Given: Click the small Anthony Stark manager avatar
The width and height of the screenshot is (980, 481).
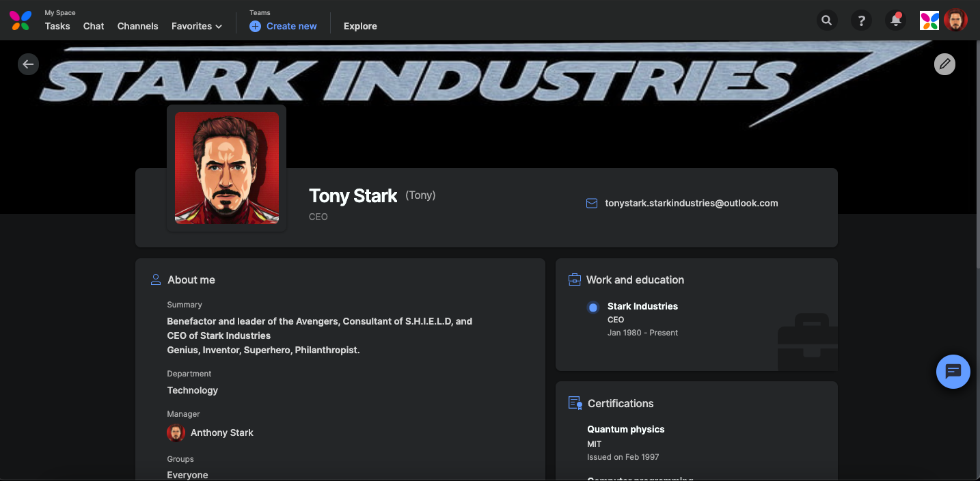Looking at the screenshot, I should 176,432.
